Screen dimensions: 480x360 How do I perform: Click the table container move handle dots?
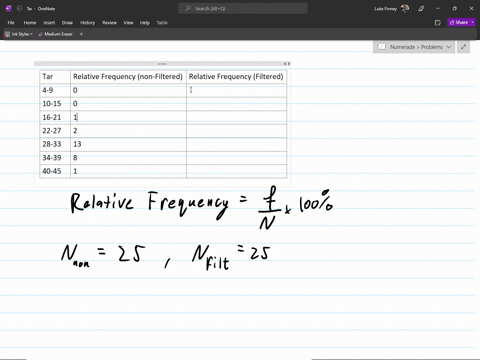coord(162,64)
